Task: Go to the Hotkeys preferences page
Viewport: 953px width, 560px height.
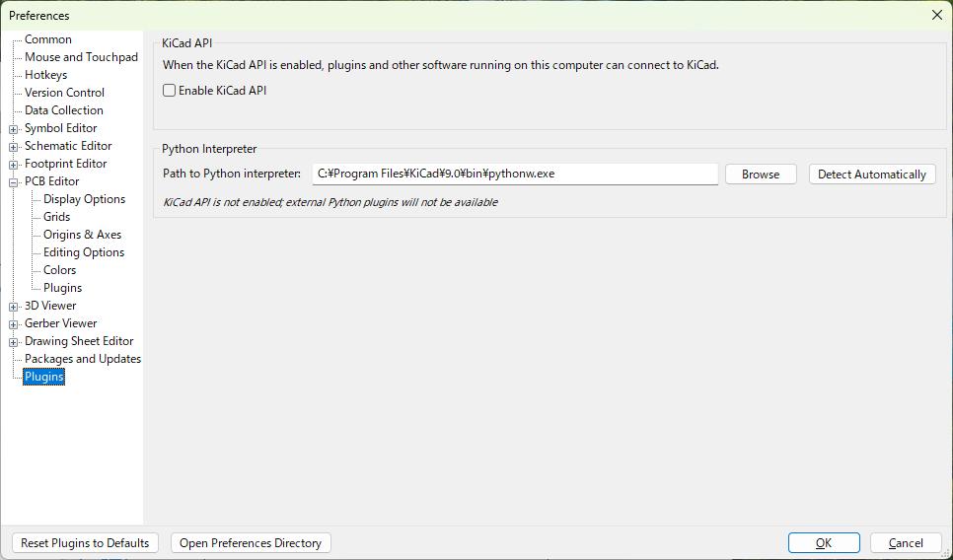Action: (45, 75)
